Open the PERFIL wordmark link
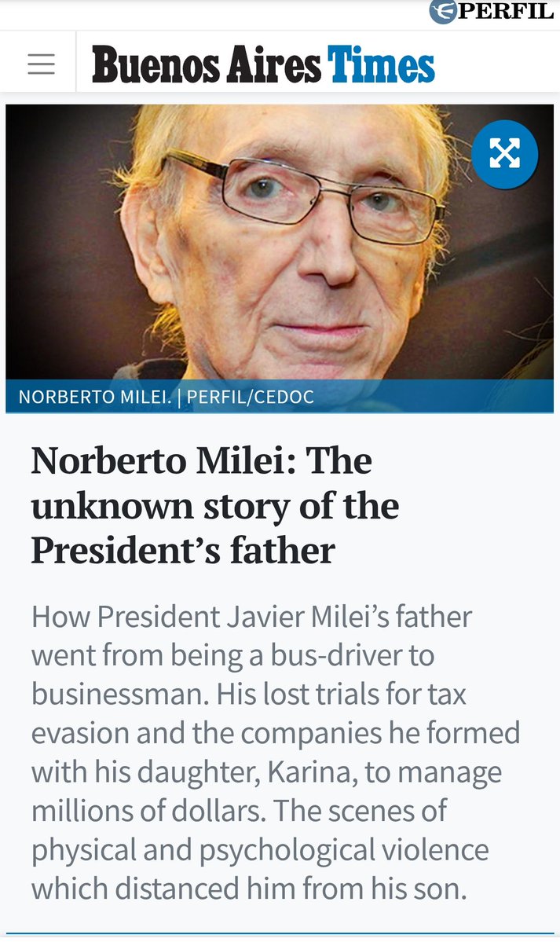Screen dimensions: 560x942 point(506,12)
